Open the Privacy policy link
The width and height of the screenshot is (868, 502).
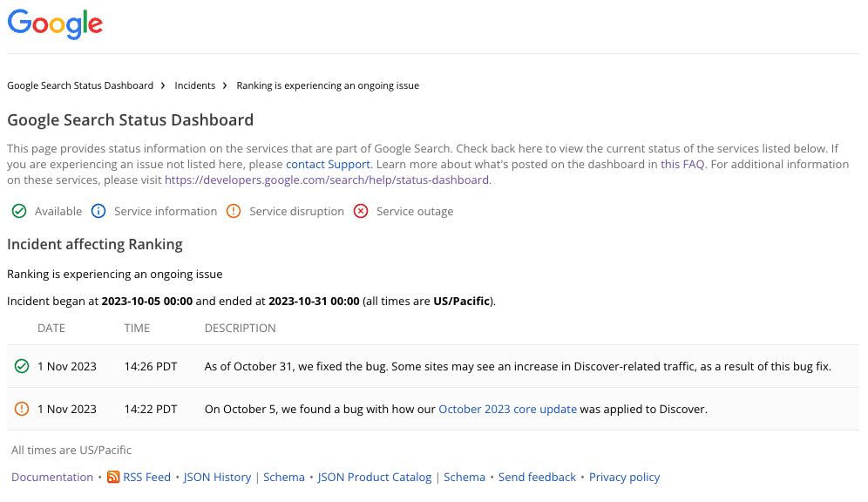click(x=625, y=477)
